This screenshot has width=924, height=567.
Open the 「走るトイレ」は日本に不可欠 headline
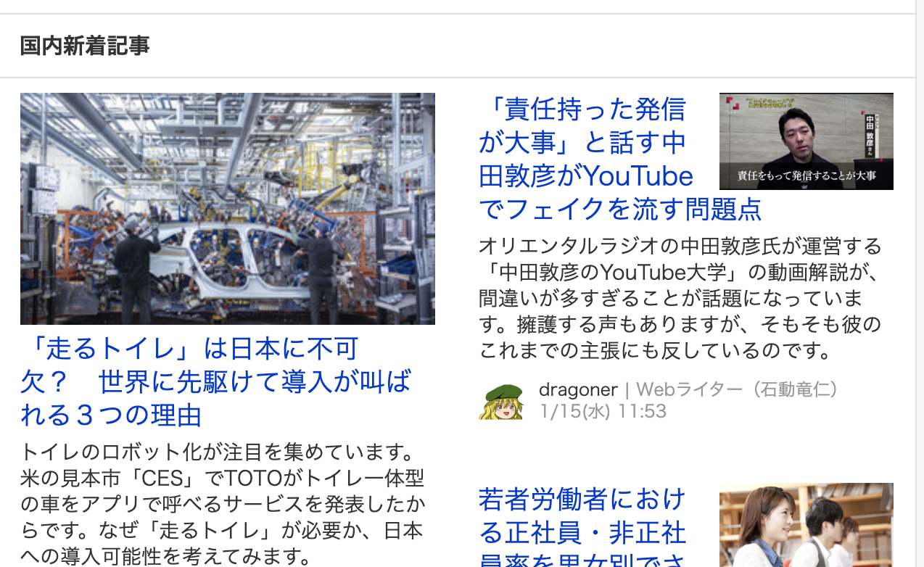[x=216, y=382]
